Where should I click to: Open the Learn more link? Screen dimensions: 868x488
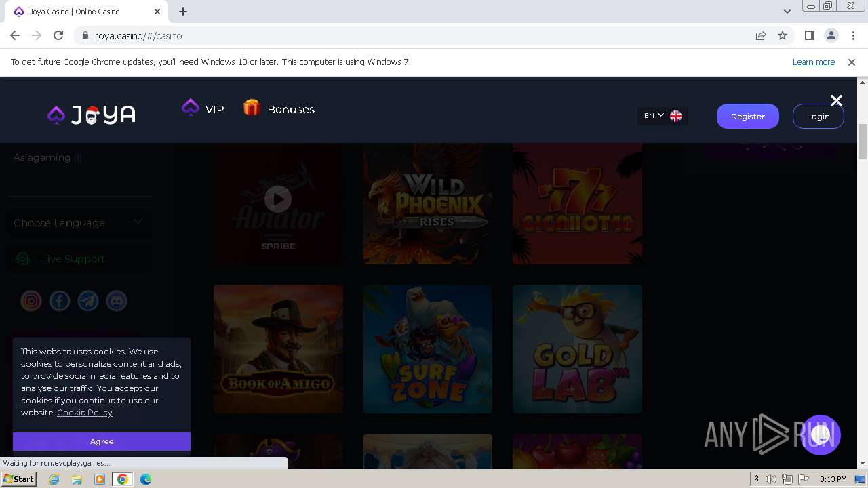tap(814, 62)
